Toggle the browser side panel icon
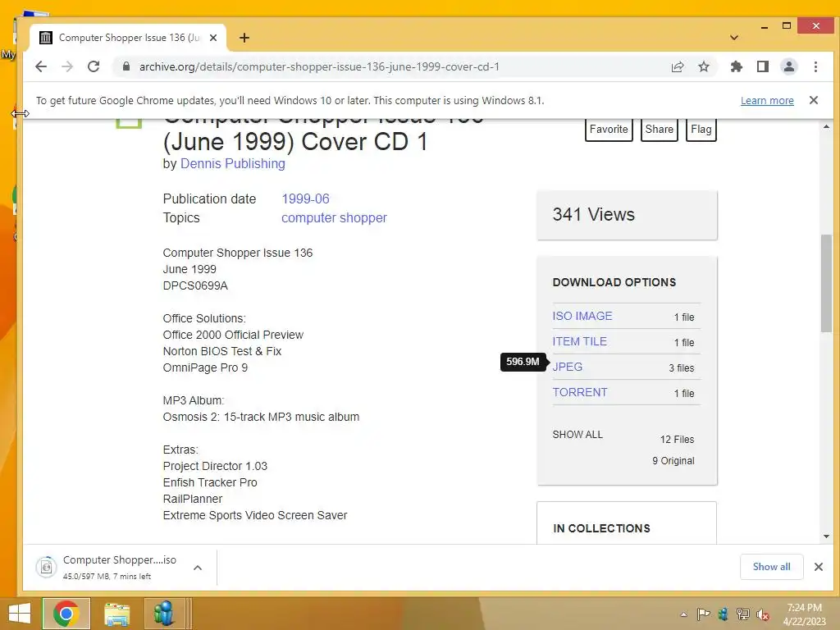The image size is (840, 630). [x=763, y=66]
